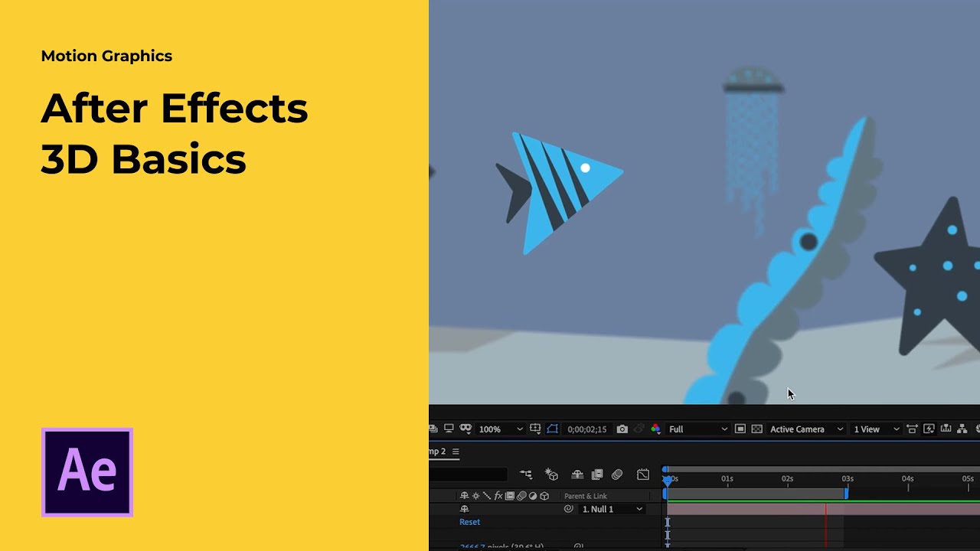This screenshot has width=980, height=551.
Task: Open the Graph Editor
Action: tap(643, 474)
